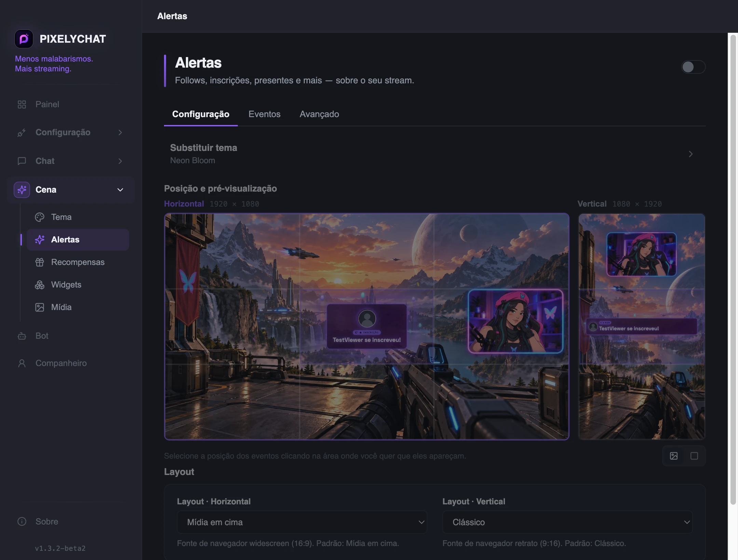The height and width of the screenshot is (560, 738).
Task: Click the Recompensas gift icon
Action: [x=40, y=262]
